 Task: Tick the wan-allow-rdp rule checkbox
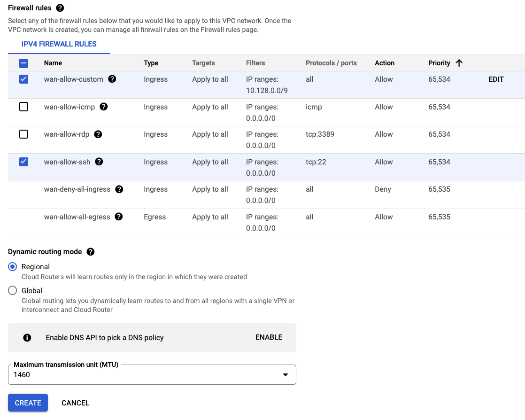[x=23, y=134]
